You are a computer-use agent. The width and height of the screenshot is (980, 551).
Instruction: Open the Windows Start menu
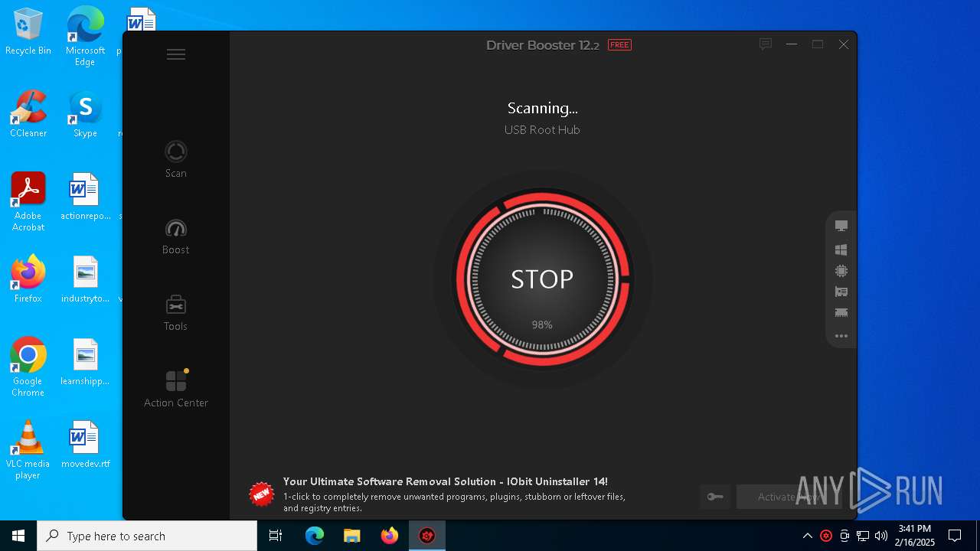pos(18,536)
